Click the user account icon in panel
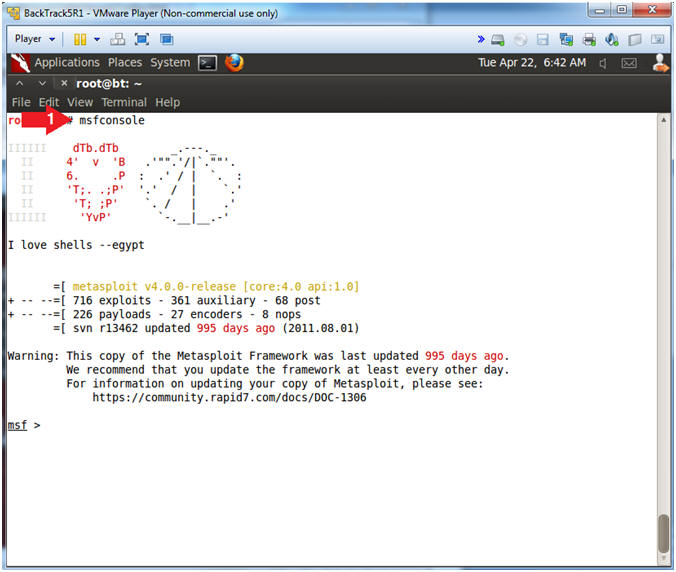The height and width of the screenshot is (572, 676). (x=660, y=63)
